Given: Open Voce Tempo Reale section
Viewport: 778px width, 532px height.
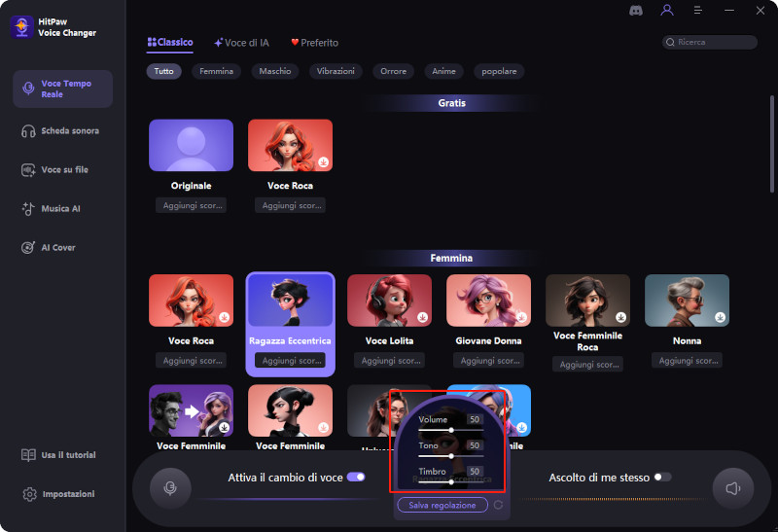Looking at the screenshot, I should [x=62, y=89].
